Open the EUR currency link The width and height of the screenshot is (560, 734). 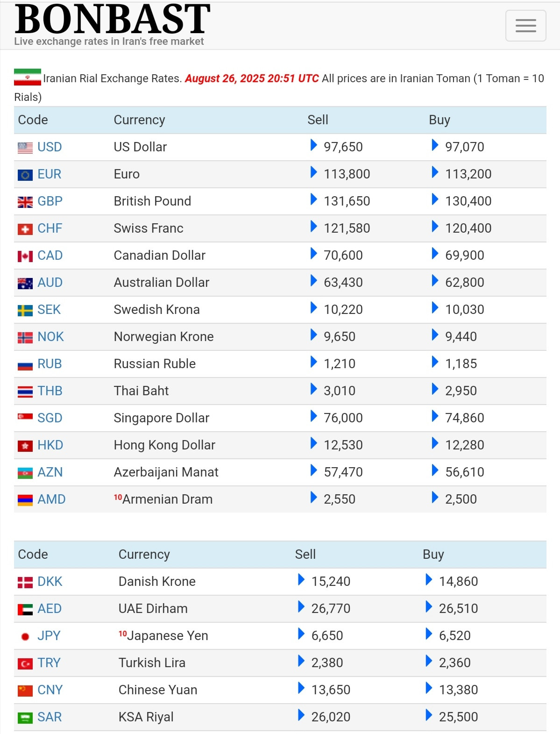(x=50, y=174)
